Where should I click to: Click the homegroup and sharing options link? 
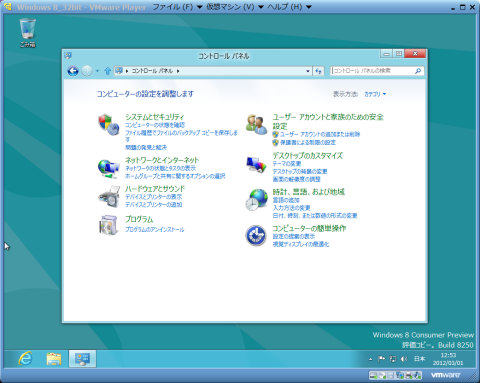click(175, 176)
